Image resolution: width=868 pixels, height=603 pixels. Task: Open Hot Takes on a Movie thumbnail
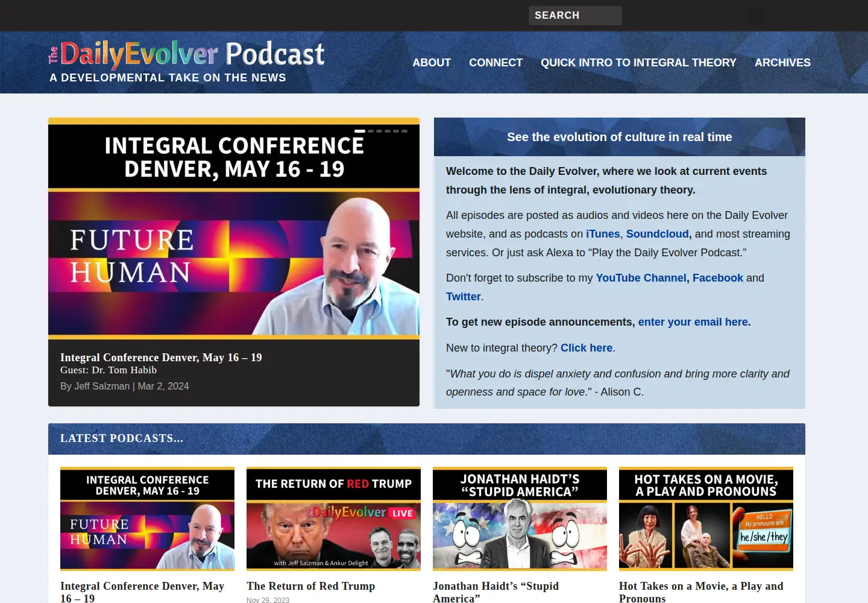(706, 519)
